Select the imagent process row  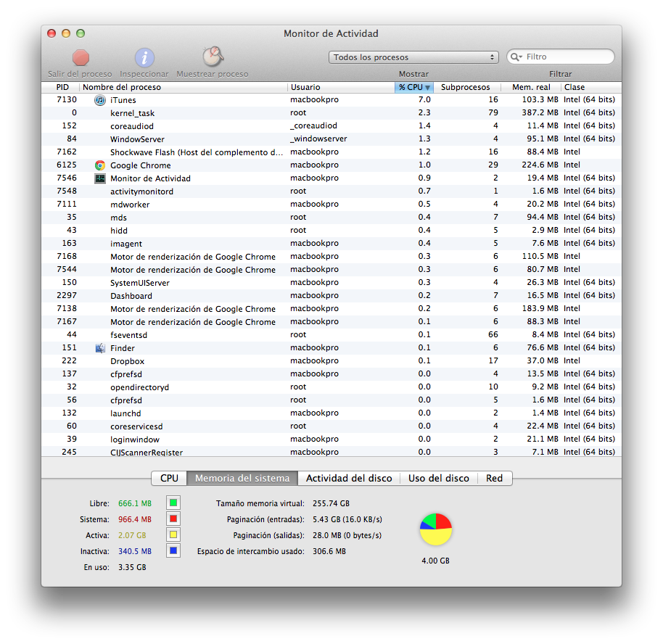click(331, 244)
